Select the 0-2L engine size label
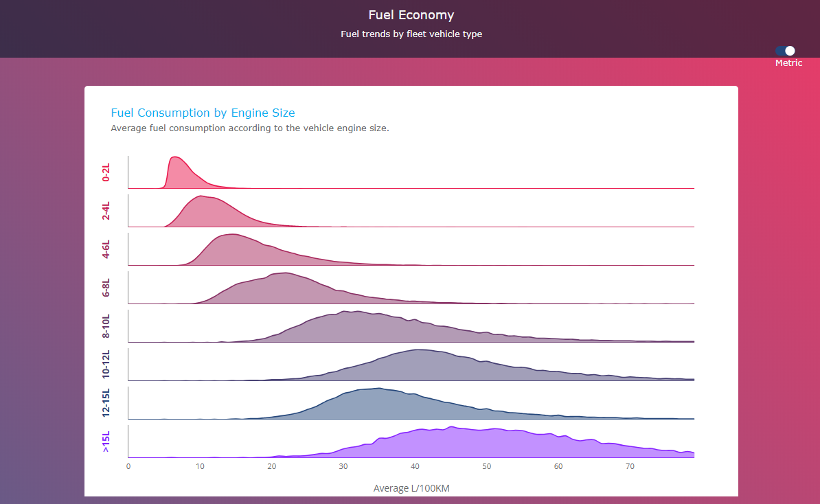This screenshot has height=504, width=820. pos(105,174)
